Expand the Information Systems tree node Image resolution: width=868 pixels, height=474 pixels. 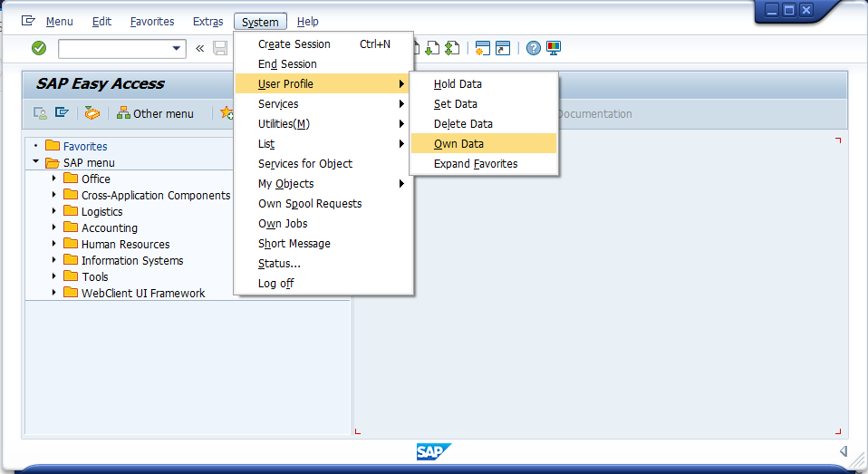pos(53,260)
